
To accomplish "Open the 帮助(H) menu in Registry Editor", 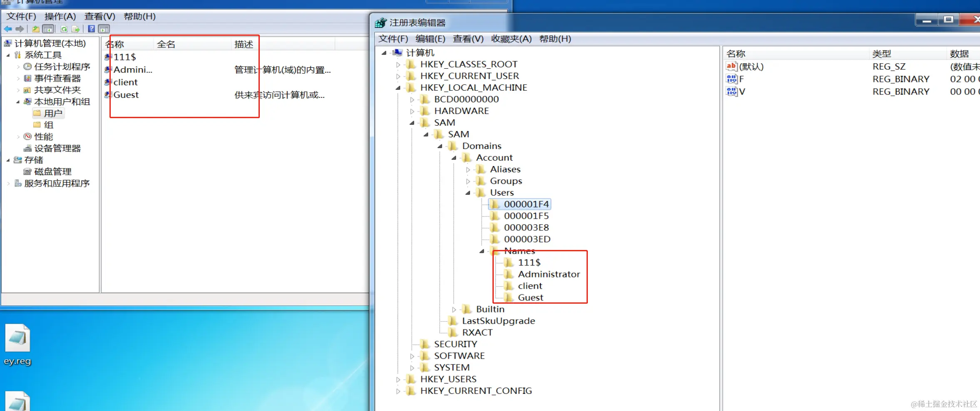I will [555, 39].
